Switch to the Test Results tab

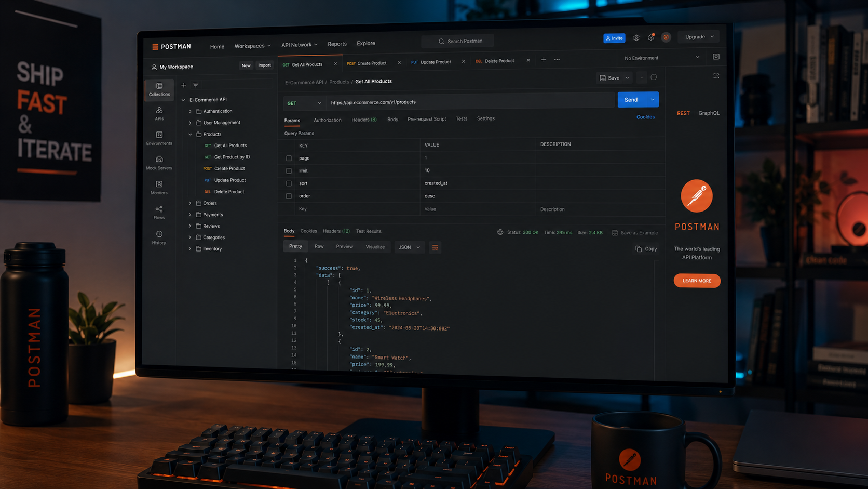point(369,231)
